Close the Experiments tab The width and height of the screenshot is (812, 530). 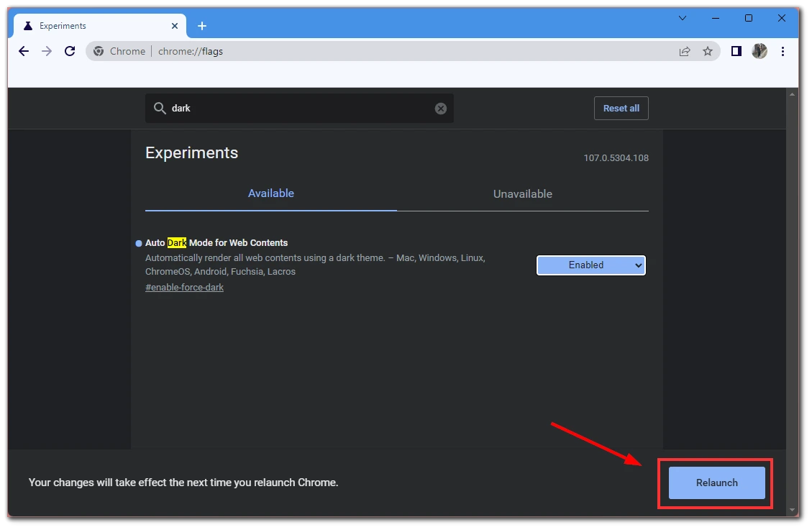pyautogui.click(x=175, y=26)
